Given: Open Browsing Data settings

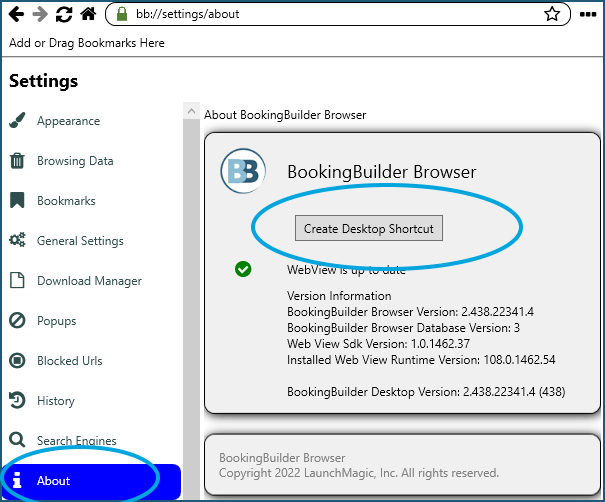Looking at the screenshot, I should point(75,161).
